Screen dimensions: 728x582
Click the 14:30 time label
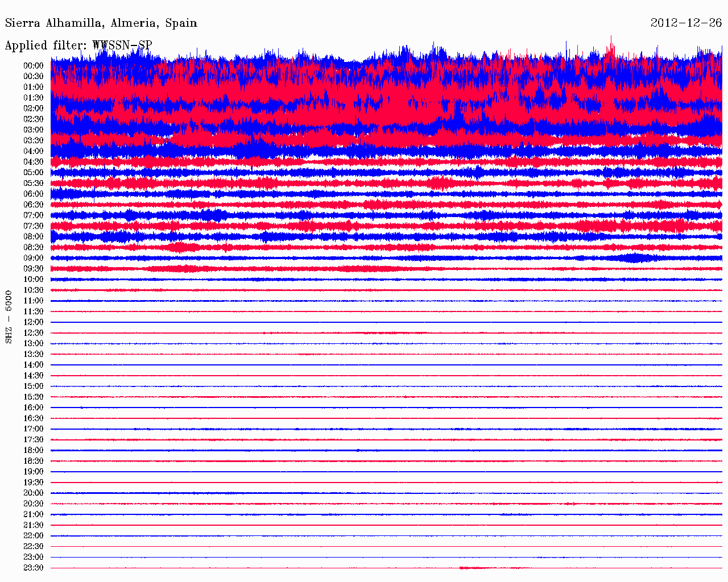pos(34,376)
